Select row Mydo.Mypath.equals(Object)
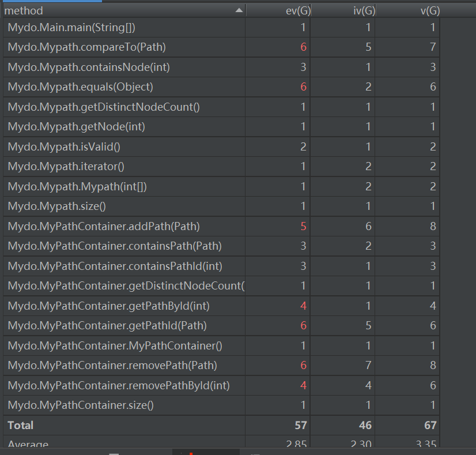This screenshot has width=476, height=455. (221, 87)
